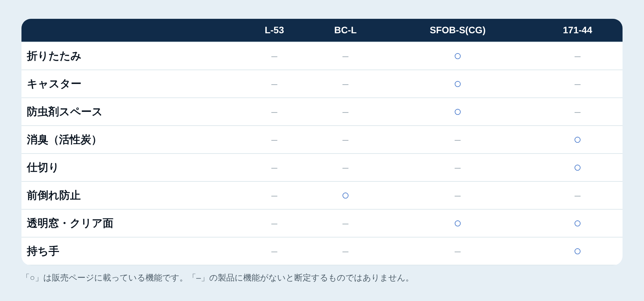Click the circle for 仕切り under 171-44
644x301 pixels.
click(x=577, y=168)
